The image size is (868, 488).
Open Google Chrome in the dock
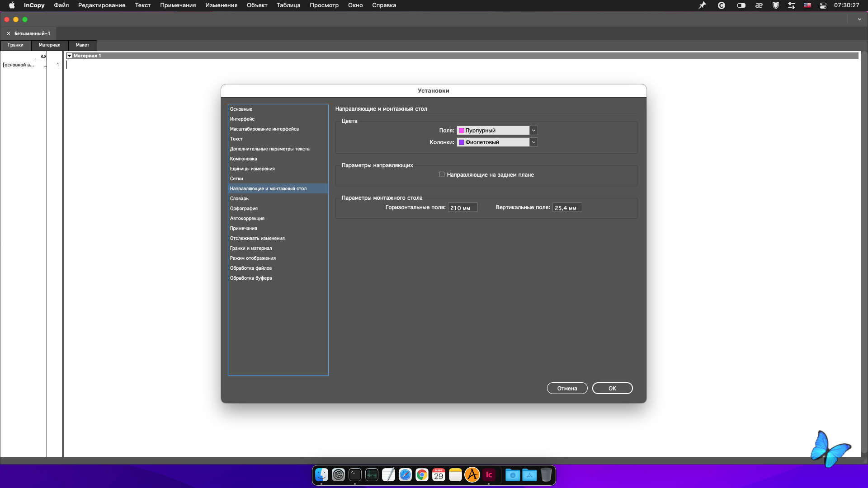point(422,475)
